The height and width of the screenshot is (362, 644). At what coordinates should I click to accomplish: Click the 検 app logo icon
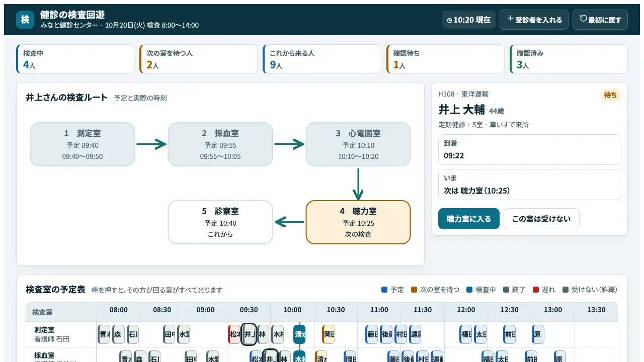coord(25,20)
